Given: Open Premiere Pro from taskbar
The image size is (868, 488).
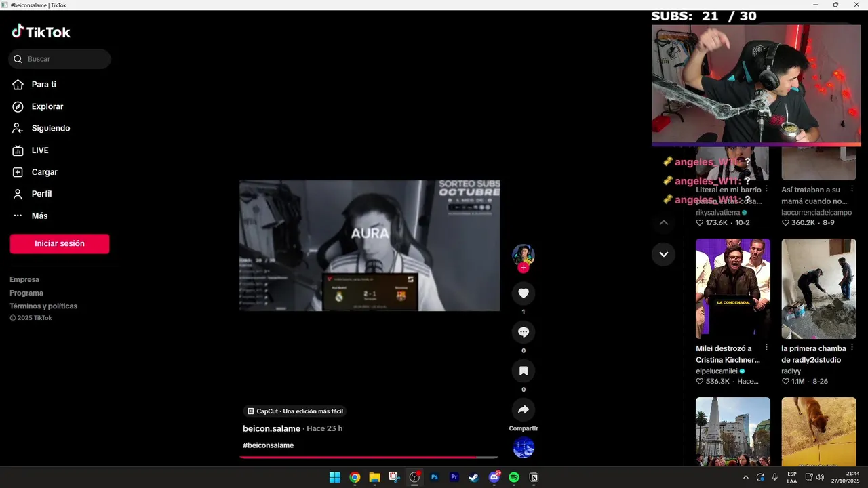Looking at the screenshot, I should coord(454,477).
